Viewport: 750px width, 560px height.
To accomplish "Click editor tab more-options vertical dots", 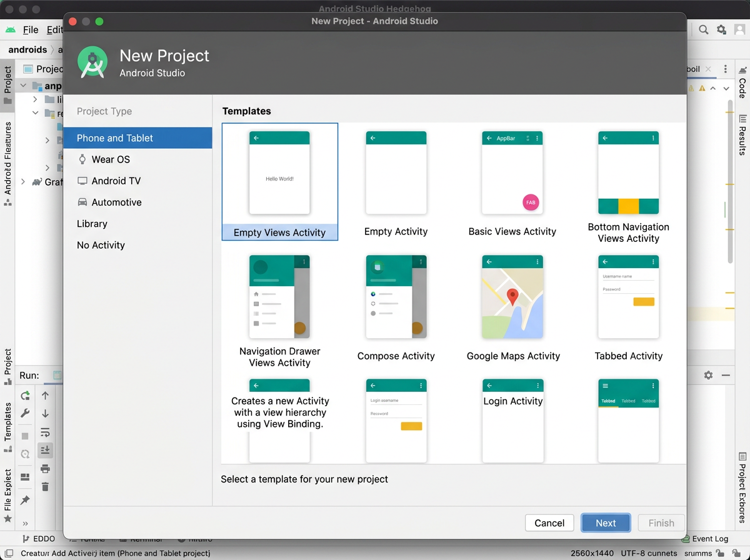I will tap(725, 69).
